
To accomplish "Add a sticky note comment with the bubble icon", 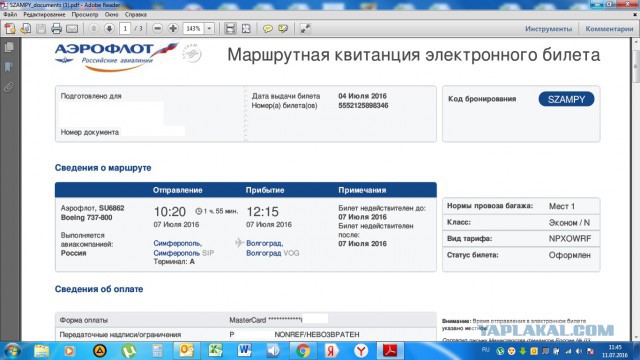I will [x=268, y=29].
